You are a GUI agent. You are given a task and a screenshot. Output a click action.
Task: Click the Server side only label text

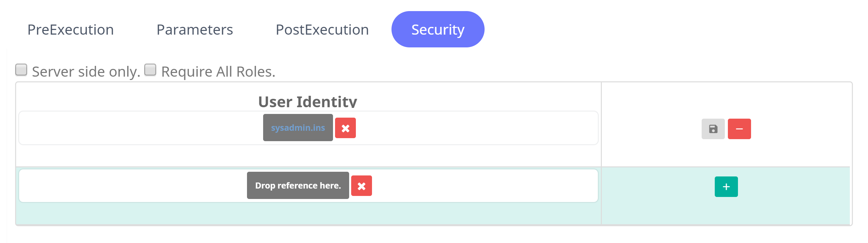86,72
